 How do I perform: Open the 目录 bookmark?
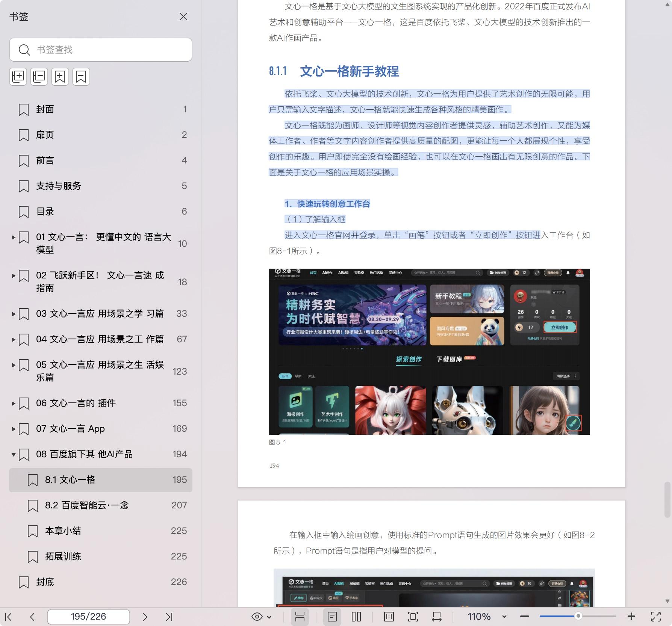tap(101, 212)
